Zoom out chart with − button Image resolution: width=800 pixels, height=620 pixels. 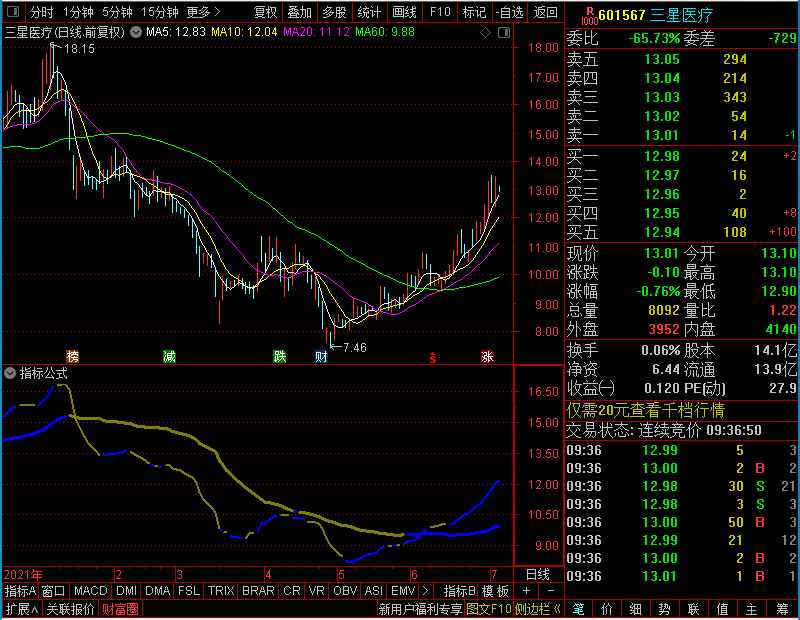pos(551,591)
